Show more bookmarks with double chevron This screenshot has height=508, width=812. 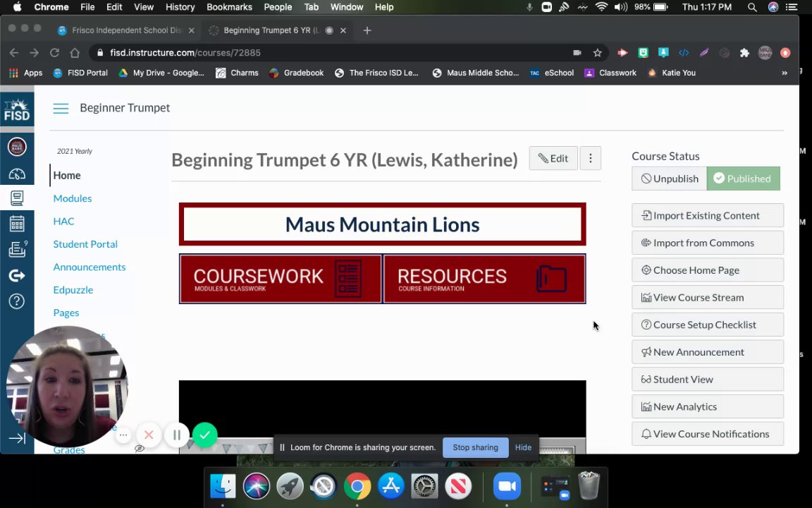pos(785,73)
